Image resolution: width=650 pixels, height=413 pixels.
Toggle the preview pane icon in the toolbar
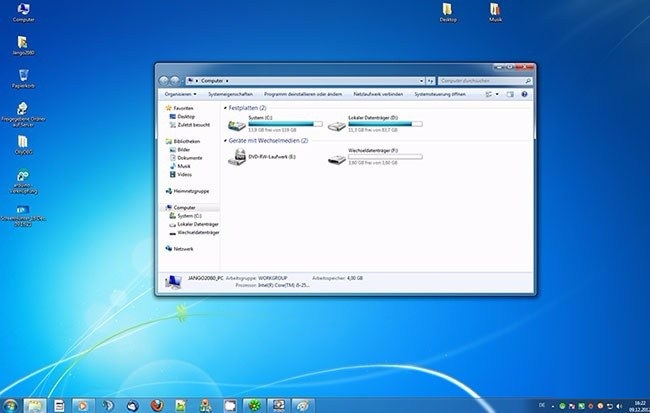click(x=510, y=95)
